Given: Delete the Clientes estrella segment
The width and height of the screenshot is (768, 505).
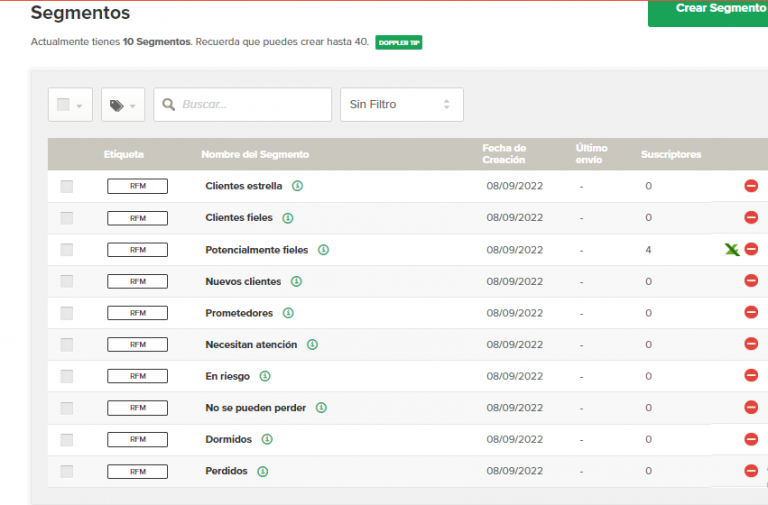Looking at the screenshot, I should (750, 186).
